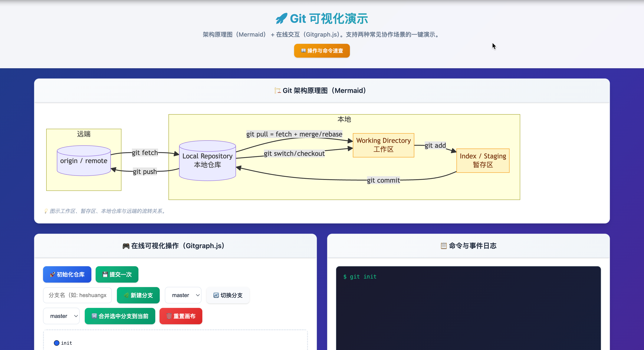Click the rocket icon beside the page title
Viewport: 644px width, 350px height.
pyautogui.click(x=282, y=19)
